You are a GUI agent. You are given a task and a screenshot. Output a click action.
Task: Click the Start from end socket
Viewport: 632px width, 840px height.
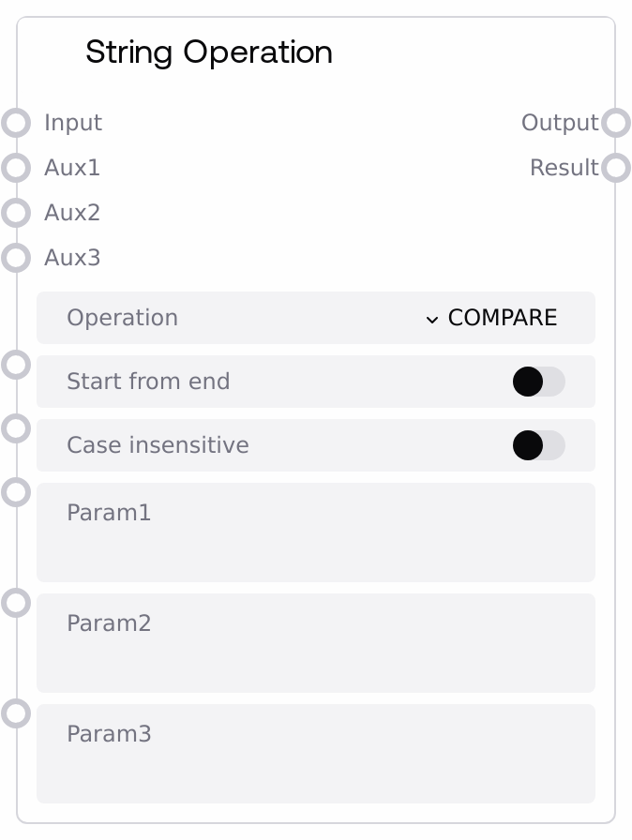tap(16, 365)
